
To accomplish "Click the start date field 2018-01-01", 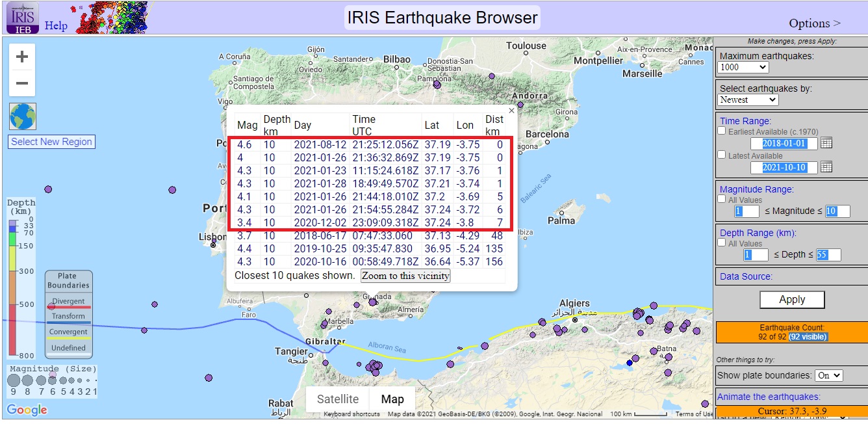I will (x=784, y=143).
